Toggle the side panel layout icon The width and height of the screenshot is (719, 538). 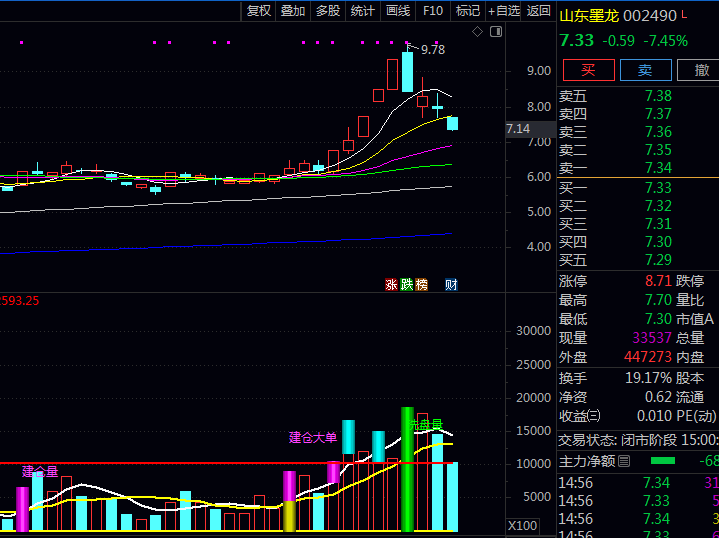tap(496, 32)
